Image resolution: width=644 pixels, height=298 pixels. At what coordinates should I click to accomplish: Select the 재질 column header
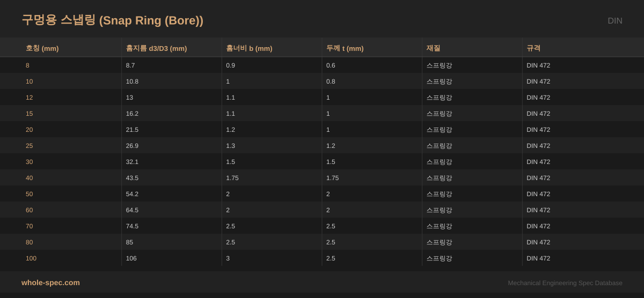point(433,48)
